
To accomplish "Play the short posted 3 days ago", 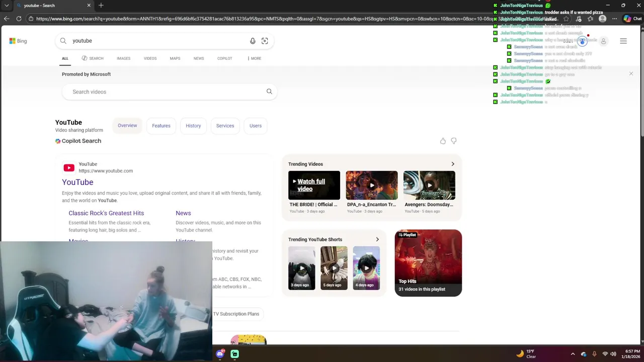I will (302, 268).
